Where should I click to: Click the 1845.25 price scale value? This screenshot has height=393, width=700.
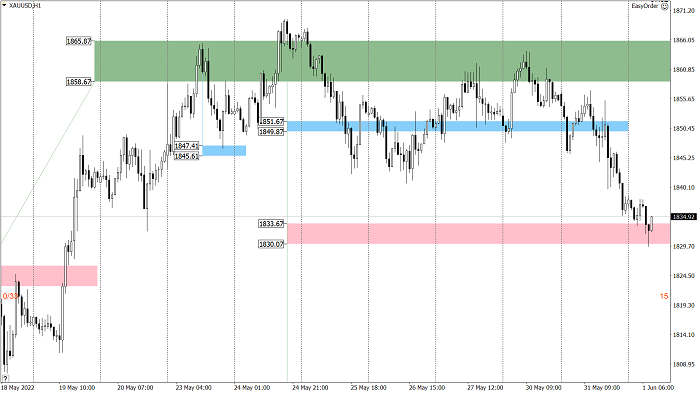684,158
